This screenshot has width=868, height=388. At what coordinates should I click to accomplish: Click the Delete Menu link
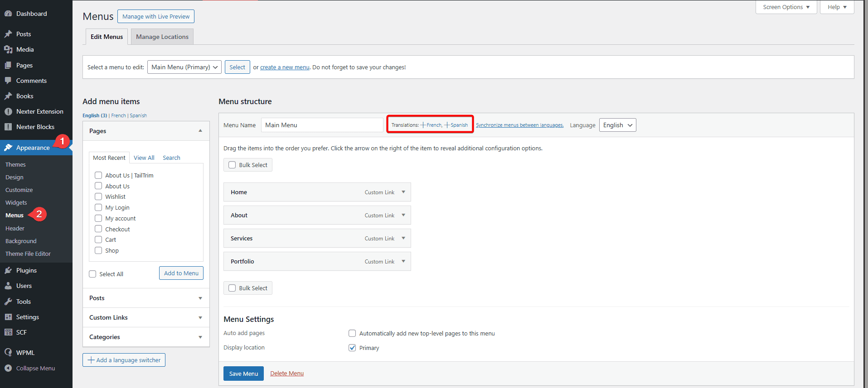pyautogui.click(x=287, y=374)
